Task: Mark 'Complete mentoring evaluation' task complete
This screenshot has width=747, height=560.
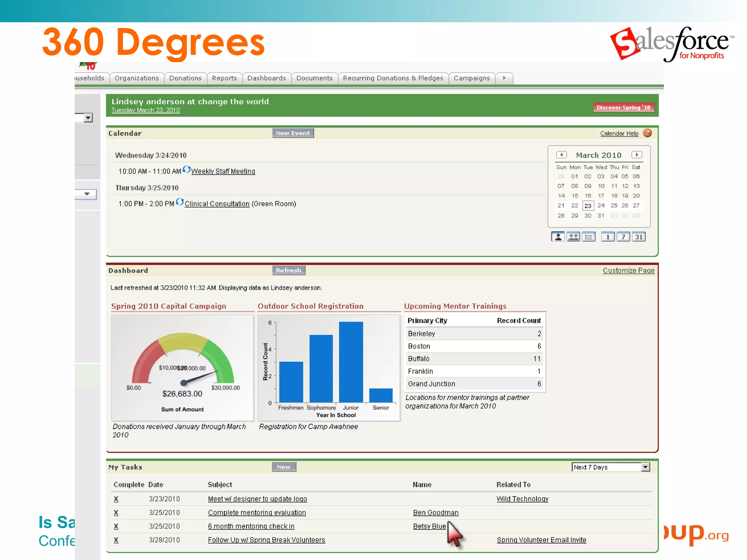Action: tap(116, 513)
